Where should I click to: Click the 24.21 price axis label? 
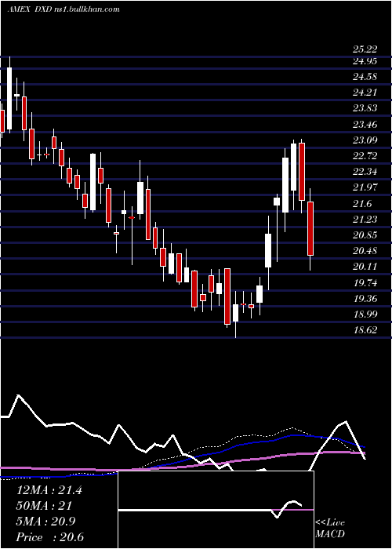(x=365, y=93)
